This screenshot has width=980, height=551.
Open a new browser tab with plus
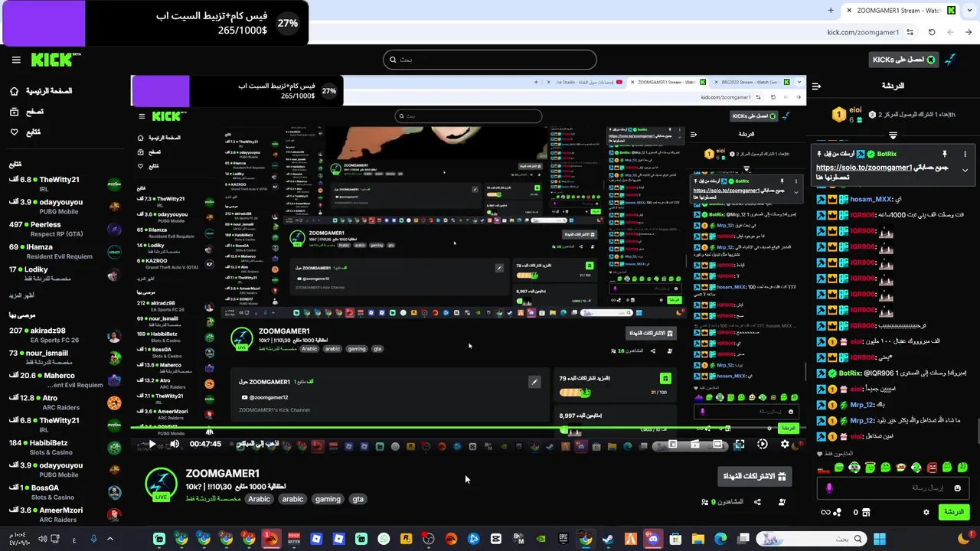click(831, 10)
